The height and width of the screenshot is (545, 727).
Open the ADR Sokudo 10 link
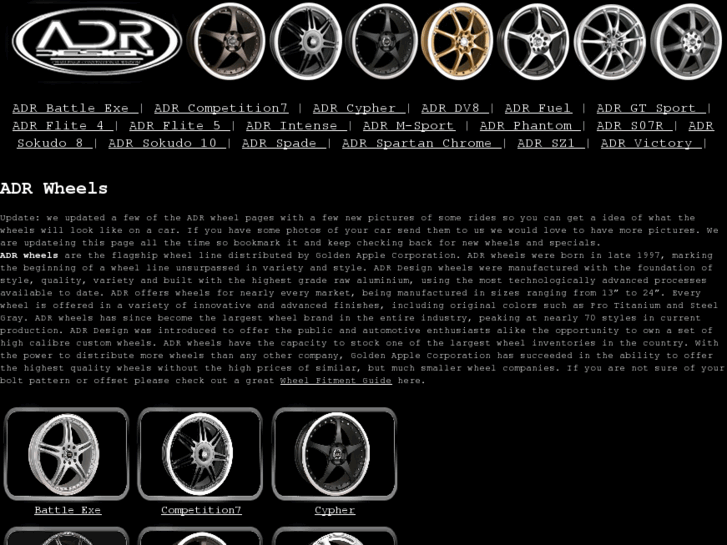(167, 143)
